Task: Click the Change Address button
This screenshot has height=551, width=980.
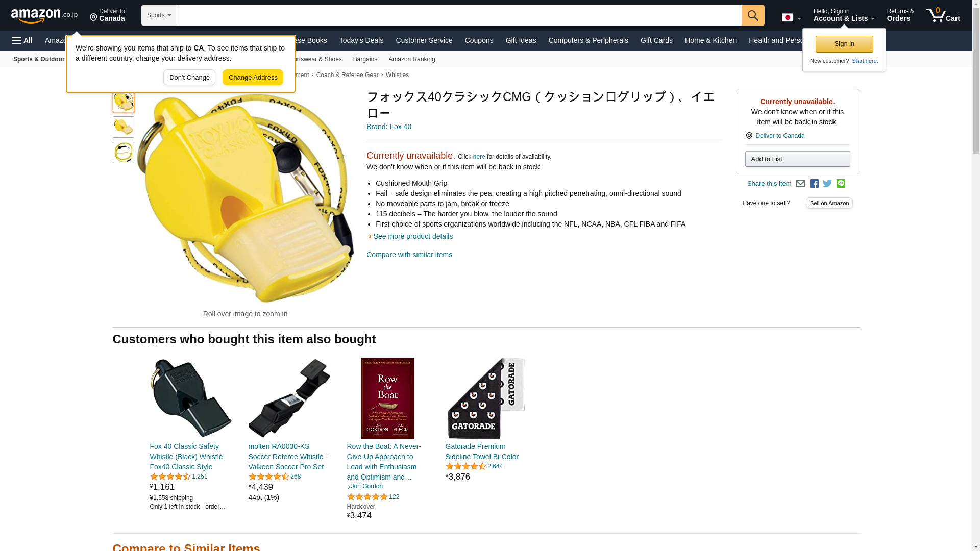Action: [253, 78]
